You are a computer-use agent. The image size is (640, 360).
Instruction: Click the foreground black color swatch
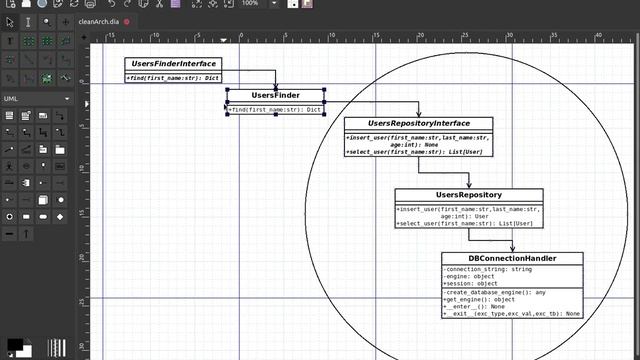click(x=14, y=344)
